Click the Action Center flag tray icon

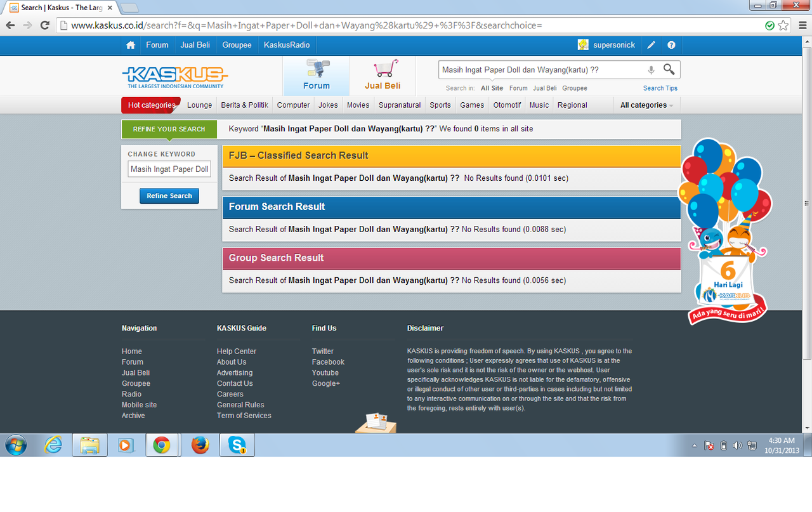pyautogui.click(x=709, y=445)
